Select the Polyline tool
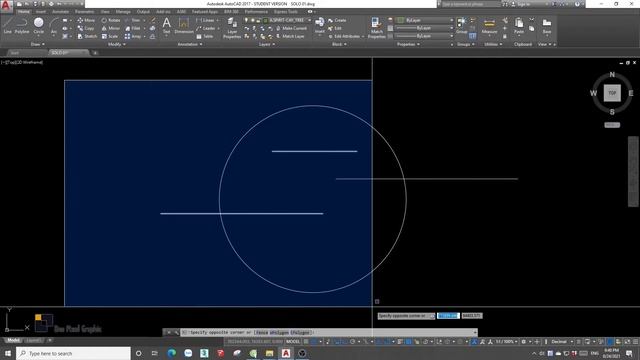 (x=22, y=25)
